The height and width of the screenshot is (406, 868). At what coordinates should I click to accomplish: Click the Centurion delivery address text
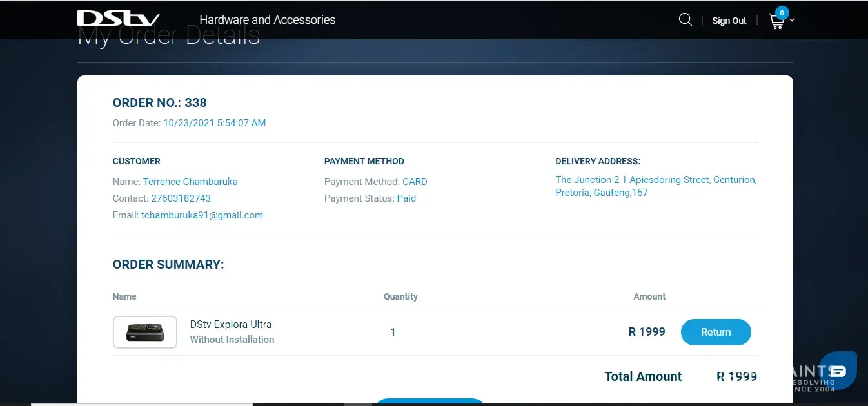[x=655, y=186]
